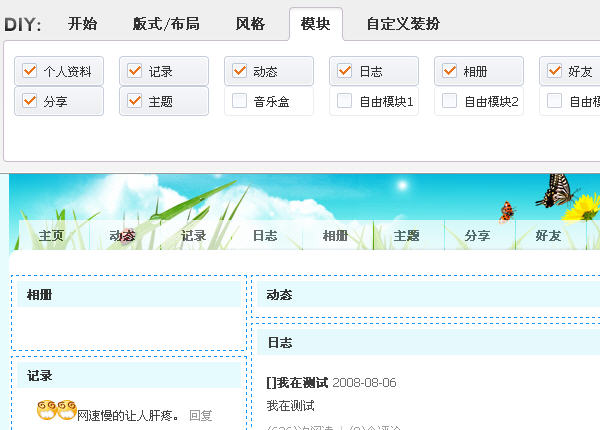
Task: Uncheck the 记录 module checkbox
Action: (135, 72)
